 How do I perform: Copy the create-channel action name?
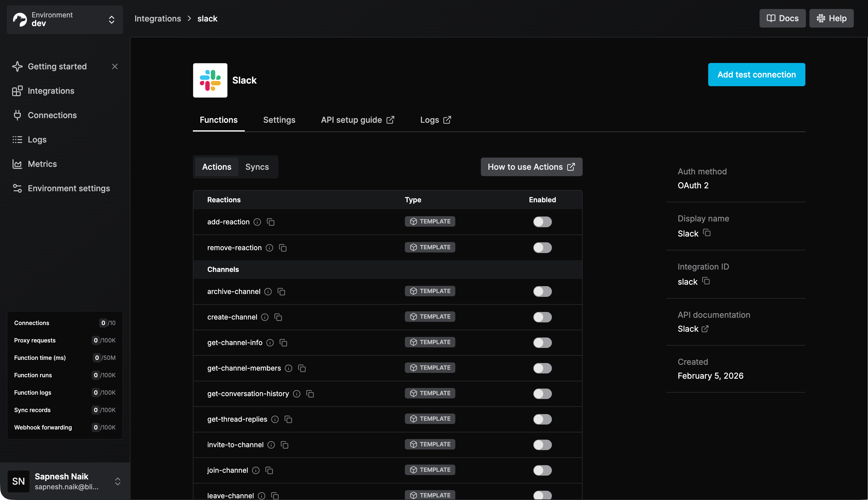tap(278, 317)
